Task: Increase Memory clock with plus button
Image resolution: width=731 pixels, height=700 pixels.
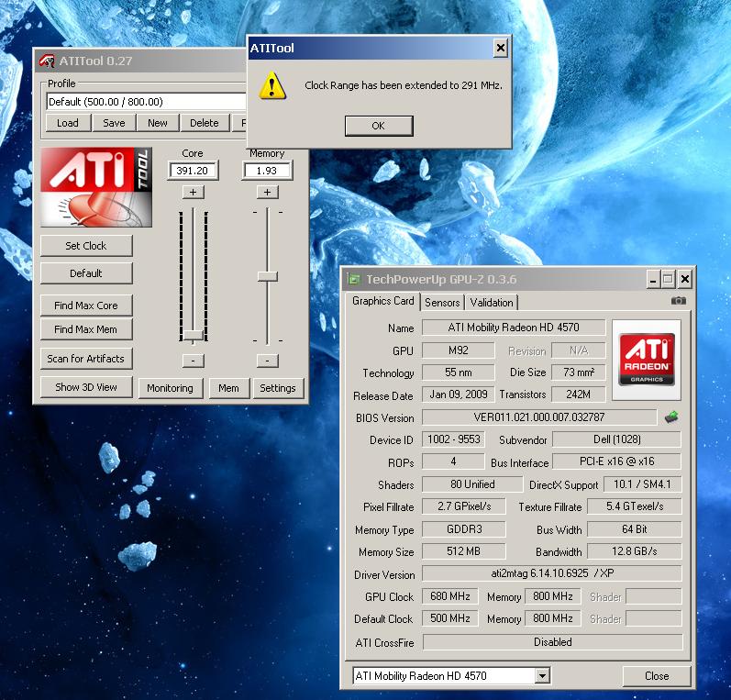Action: [x=267, y=192]
